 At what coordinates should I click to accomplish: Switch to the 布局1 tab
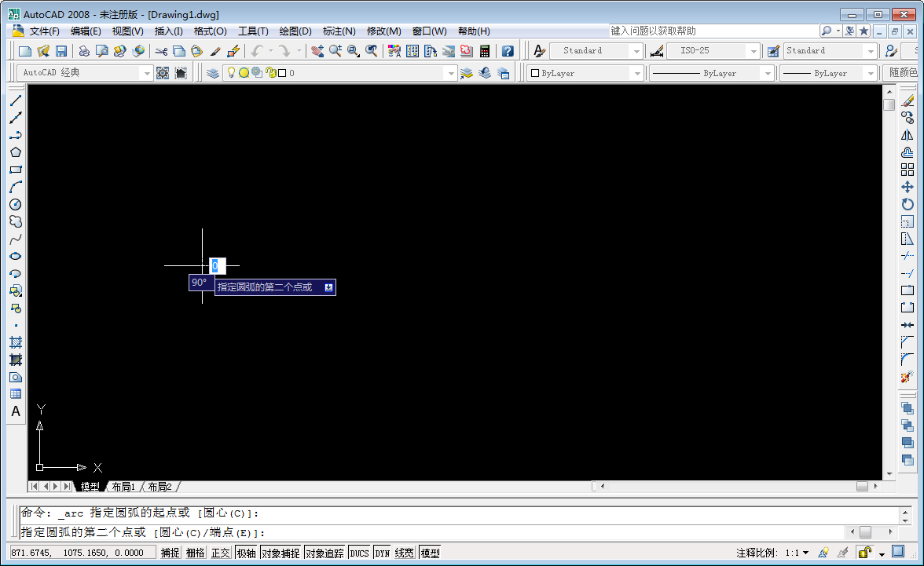tap(123, 486)
